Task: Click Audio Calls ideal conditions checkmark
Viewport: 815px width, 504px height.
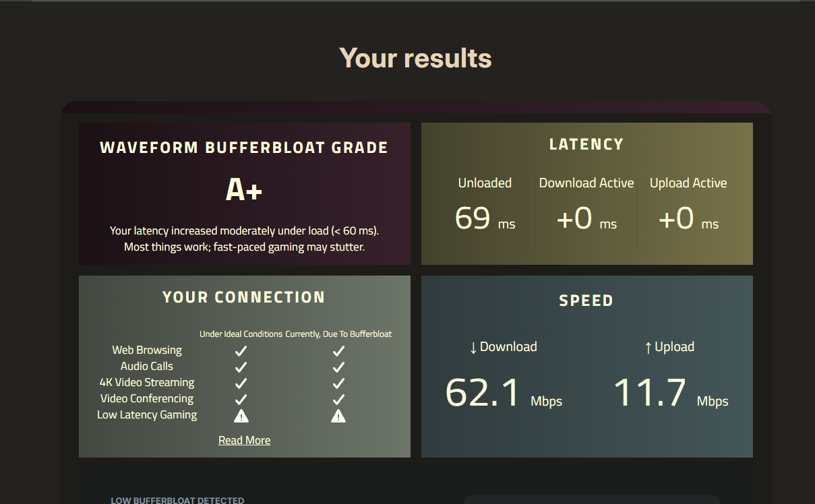Action: point(241,367)
